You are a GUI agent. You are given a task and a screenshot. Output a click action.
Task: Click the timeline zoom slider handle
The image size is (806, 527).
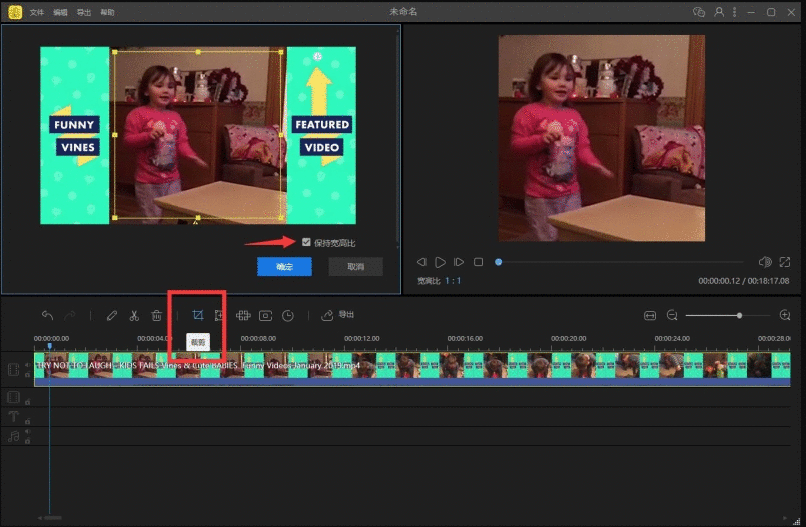(x=739, y=315)
